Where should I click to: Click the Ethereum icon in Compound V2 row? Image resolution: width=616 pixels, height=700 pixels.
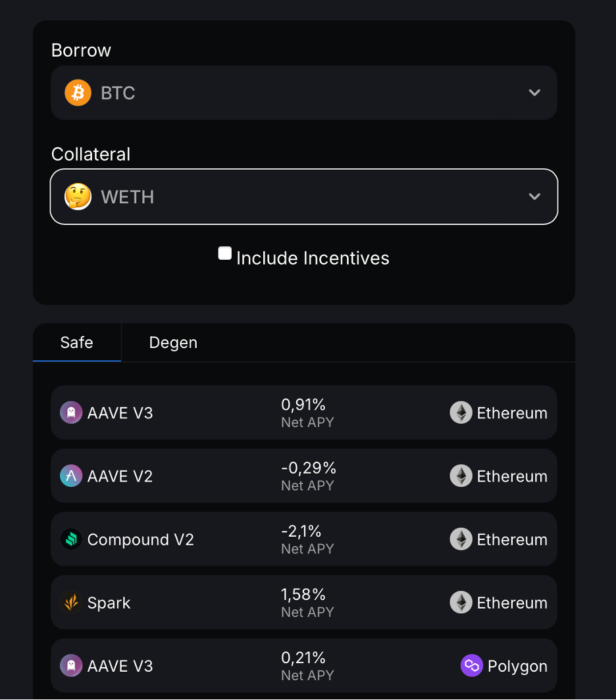pyautogui.click(x=461, y=539)
